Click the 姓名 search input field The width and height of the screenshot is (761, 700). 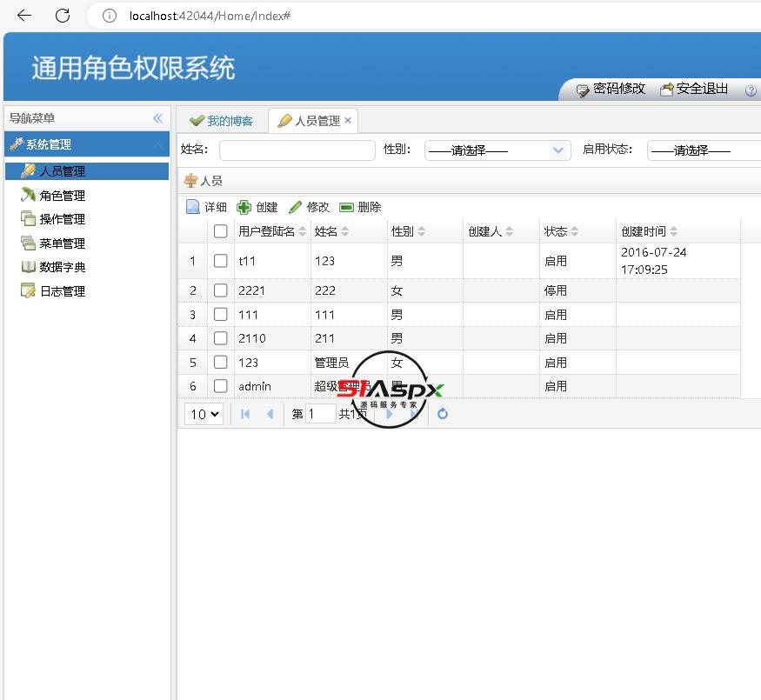coord(297,150)
